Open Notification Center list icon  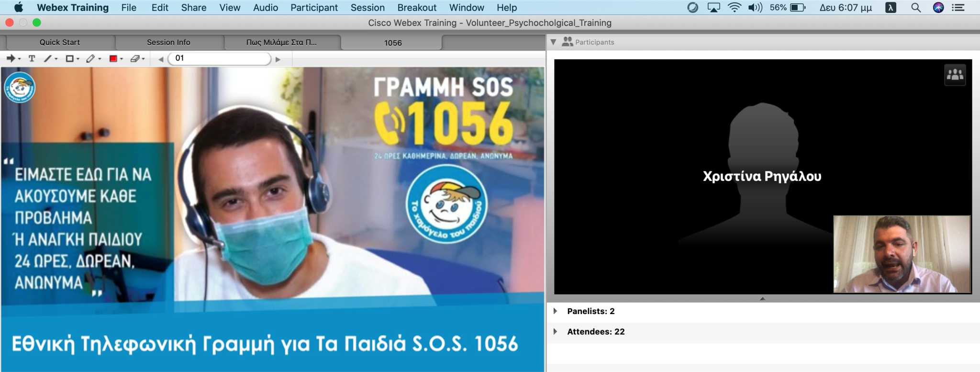pyautogui.click(x=958, y=7)
